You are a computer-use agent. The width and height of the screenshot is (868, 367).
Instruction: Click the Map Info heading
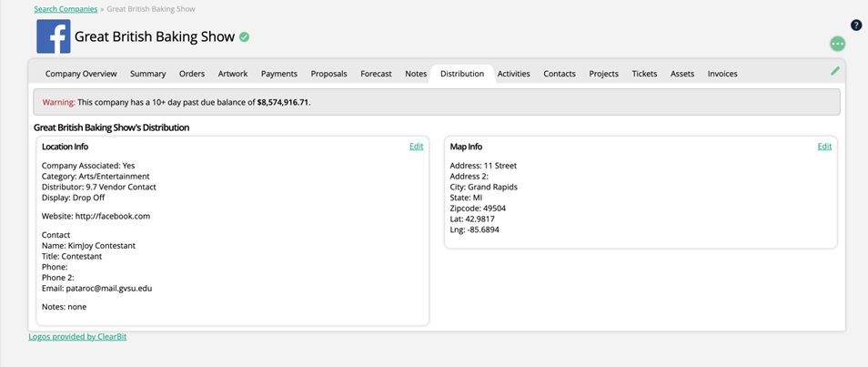466,147
